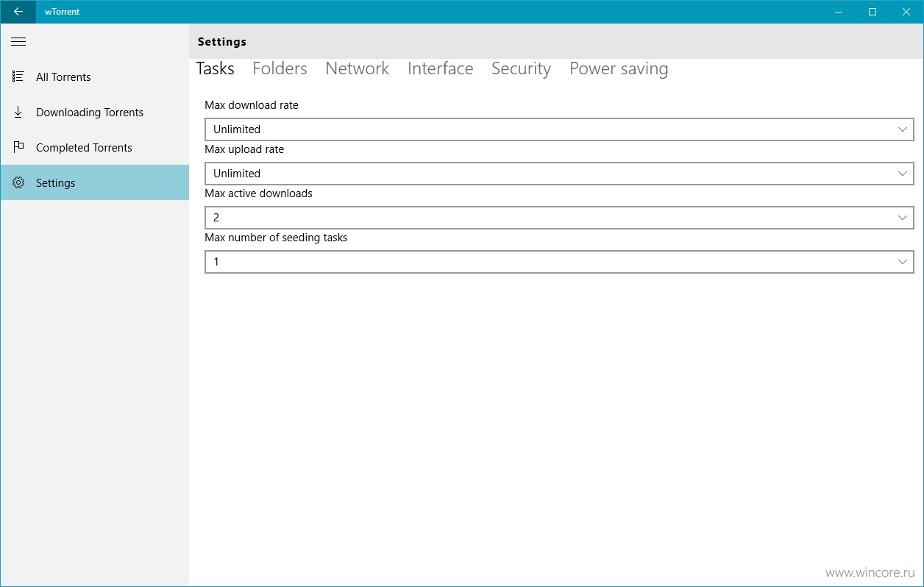Open the Power saving tab
The height and width of the screenshot is (587, 924).
(x=619, y=68)
